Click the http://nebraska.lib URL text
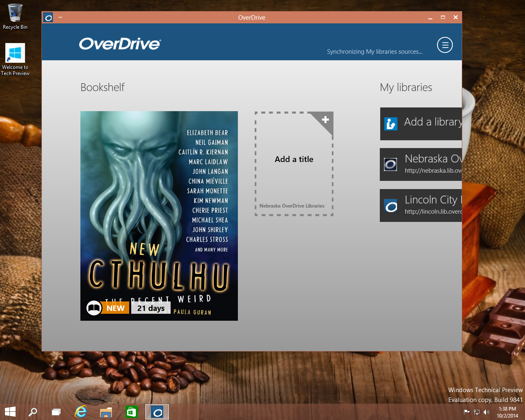The image size is (525, 420). 433,171
